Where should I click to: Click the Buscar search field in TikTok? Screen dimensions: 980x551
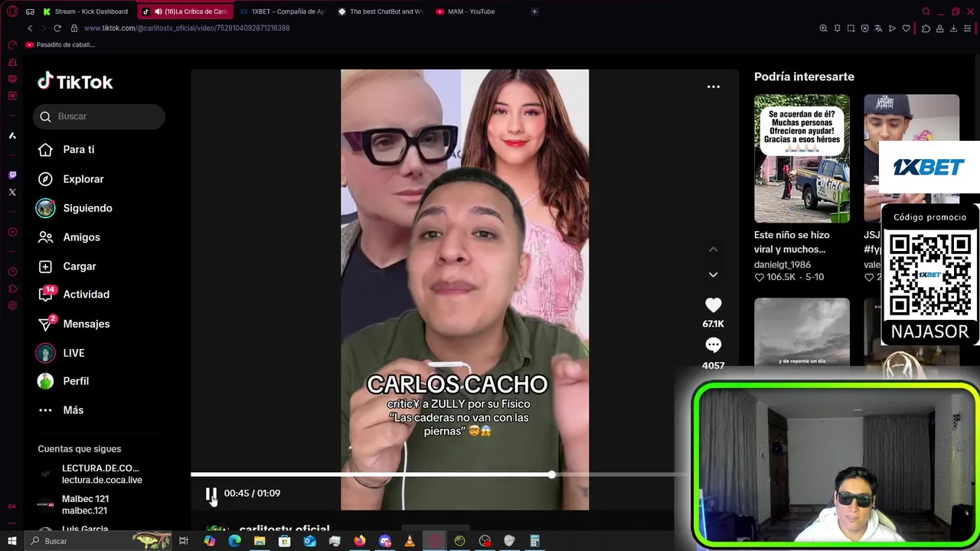coord(99,116)
